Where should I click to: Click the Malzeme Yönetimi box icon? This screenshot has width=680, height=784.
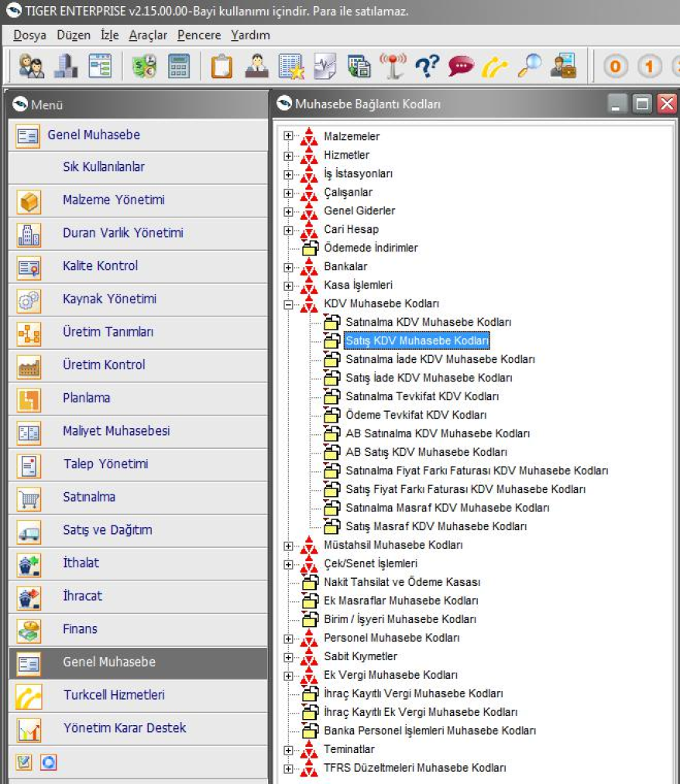(29, 201)
